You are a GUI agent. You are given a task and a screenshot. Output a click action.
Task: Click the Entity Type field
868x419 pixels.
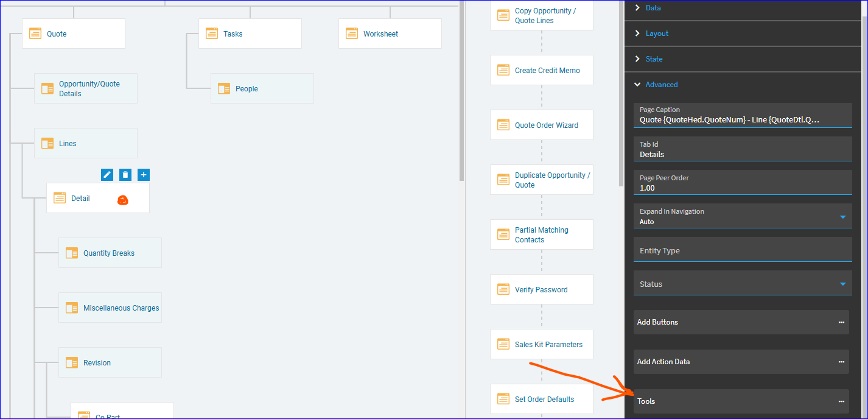[x=743, y=250]
